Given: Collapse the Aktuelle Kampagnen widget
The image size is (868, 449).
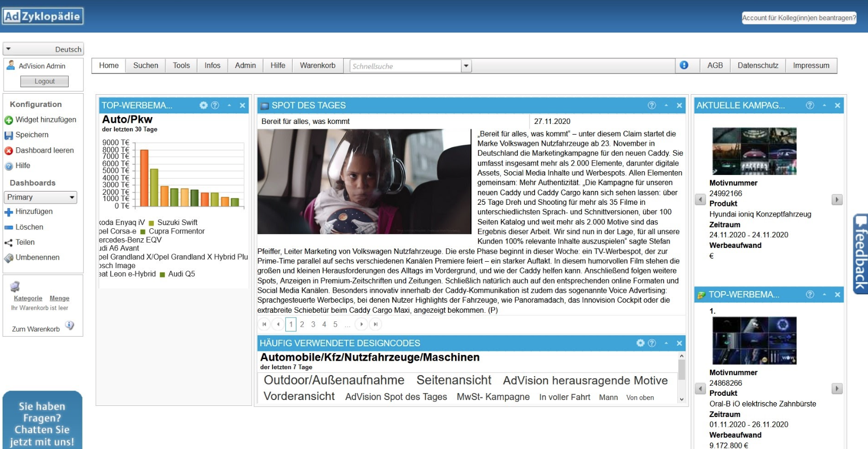Looking at the screenshot, I should [x=824, y=105].
